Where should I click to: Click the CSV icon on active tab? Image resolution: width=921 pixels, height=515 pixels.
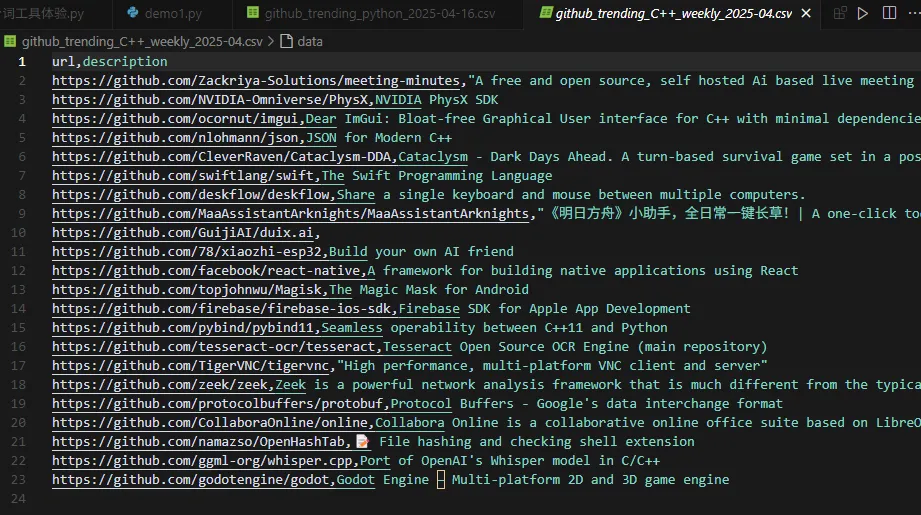click(x=546, y=12)
